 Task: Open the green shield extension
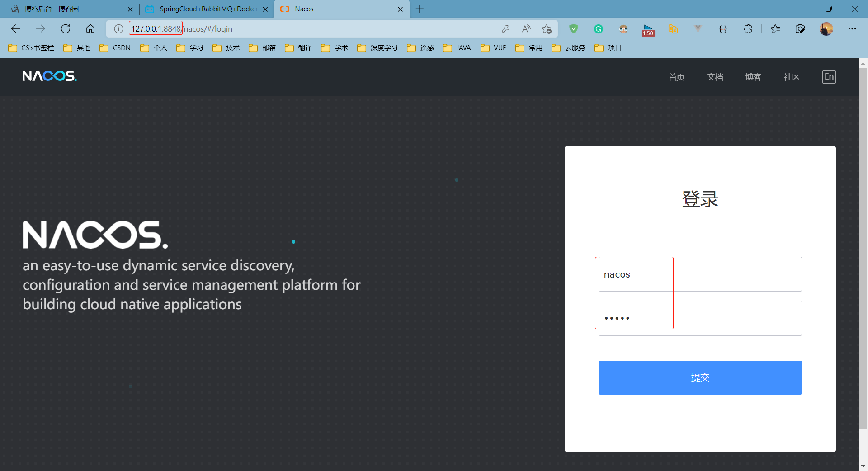pos(574,29)
